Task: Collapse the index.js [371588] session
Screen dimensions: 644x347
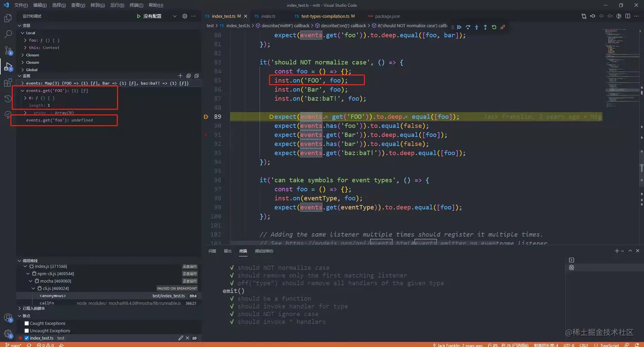Action: 25,266
